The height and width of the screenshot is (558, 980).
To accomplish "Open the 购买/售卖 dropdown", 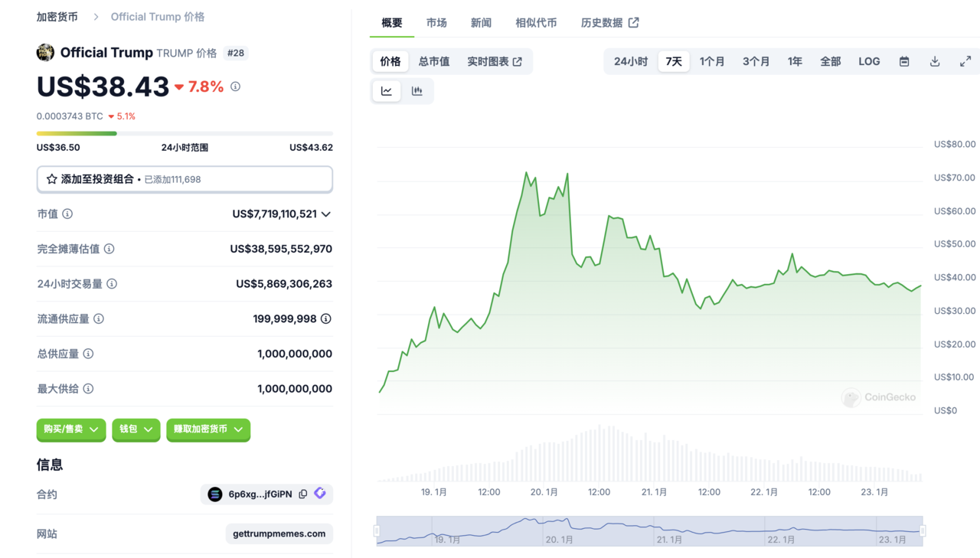I will tap(71, 429).
